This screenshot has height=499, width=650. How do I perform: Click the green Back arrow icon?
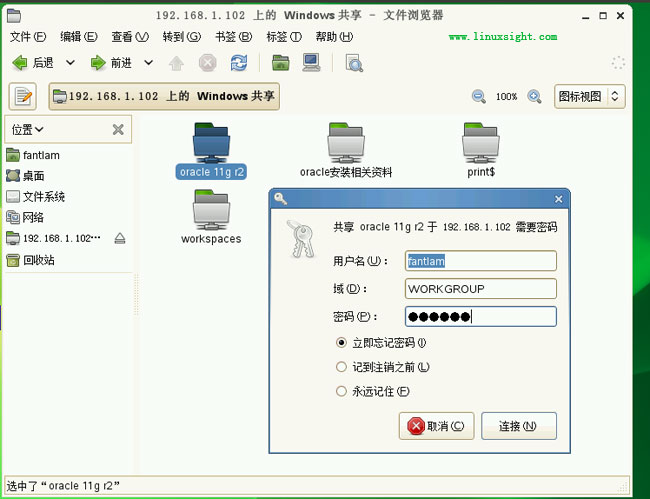tap(20, 63)
